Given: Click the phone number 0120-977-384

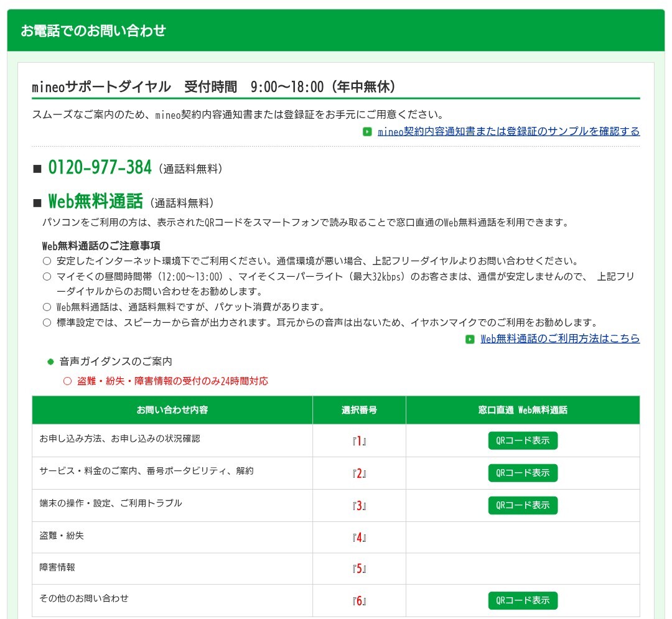Looking at the screenshot, I should click(100, 167).
